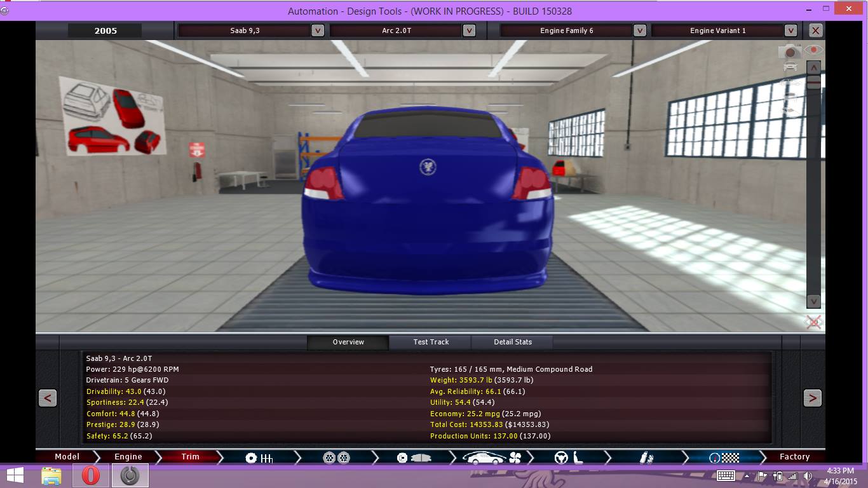Screen dimensions: 868x488
Task: Click the Tyres: 165 / 165 mm line
Action: coord(511,369)
